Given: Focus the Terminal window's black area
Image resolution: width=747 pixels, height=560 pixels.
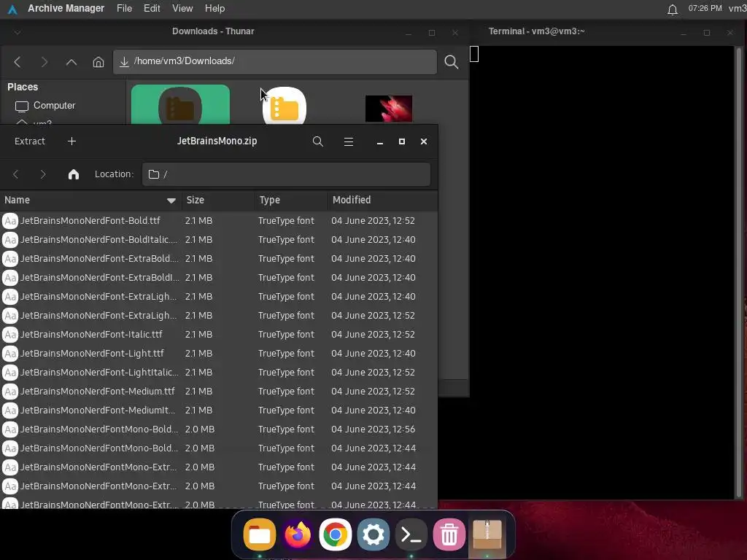Looking at the screenshot, I should [x=603, y=273].
